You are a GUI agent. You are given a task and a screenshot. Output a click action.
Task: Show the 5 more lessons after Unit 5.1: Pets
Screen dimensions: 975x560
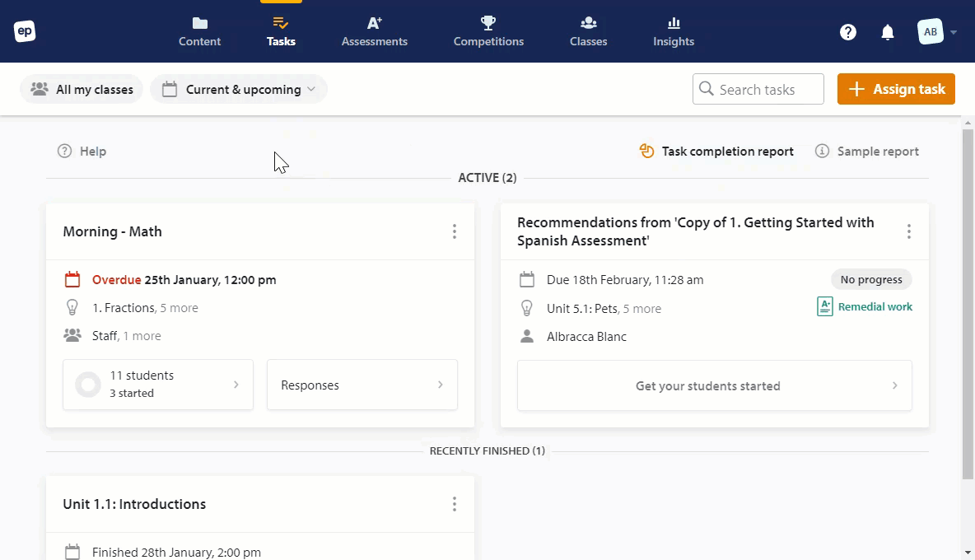point(641,308)
